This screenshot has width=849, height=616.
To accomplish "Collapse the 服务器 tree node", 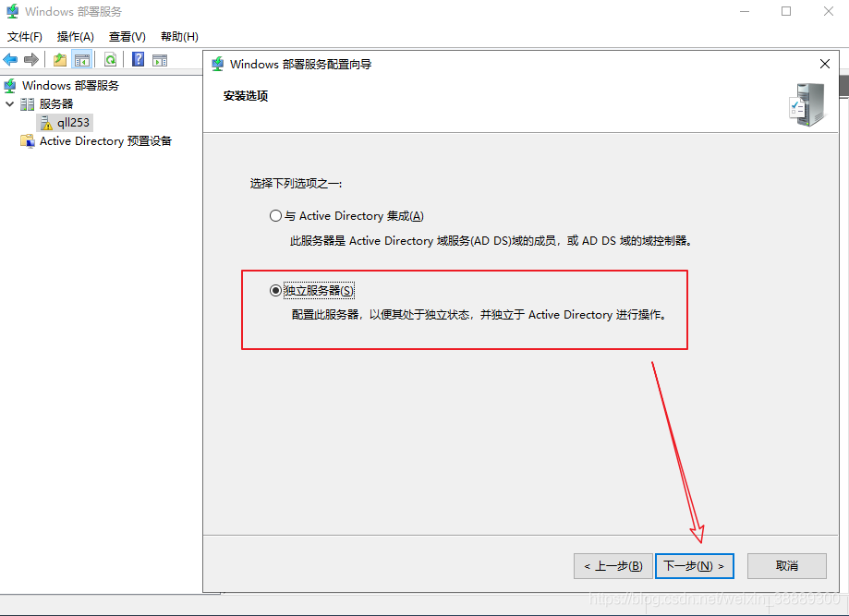I will [10, 104].
